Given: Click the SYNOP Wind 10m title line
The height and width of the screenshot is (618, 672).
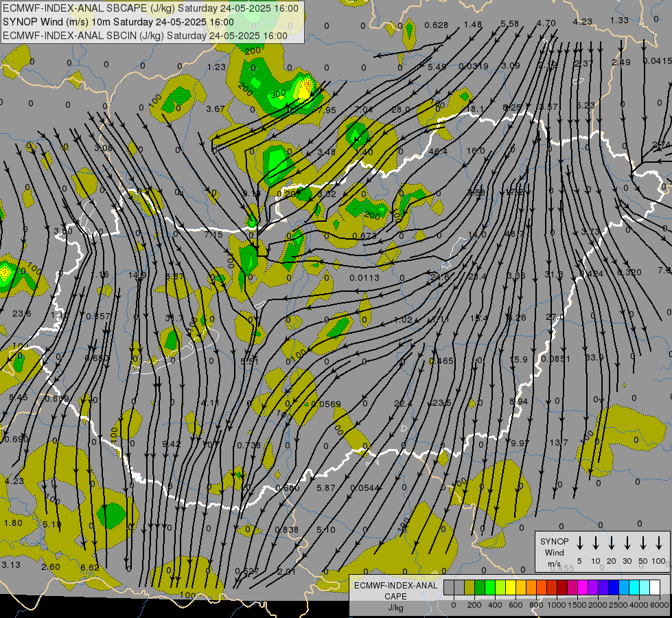Looking at the screenshot, I should (118, 22).
